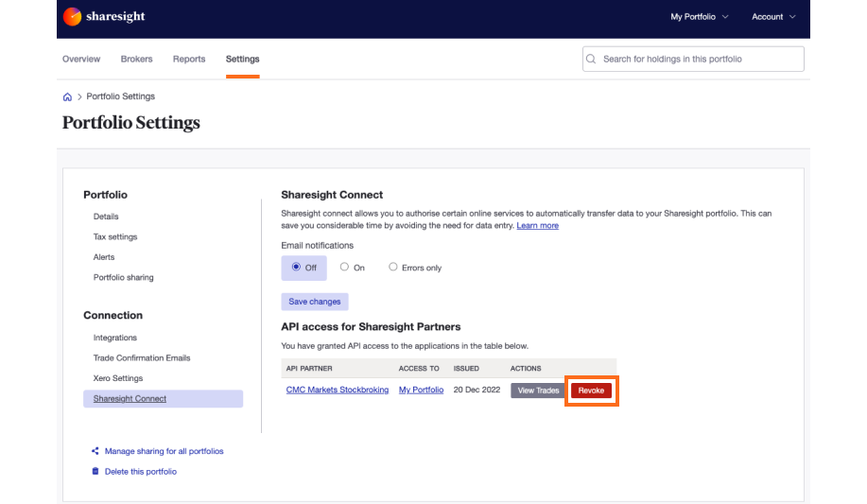The image size is (867, 504).
Task: Click Delete this portfolio link
Action: 141,472
